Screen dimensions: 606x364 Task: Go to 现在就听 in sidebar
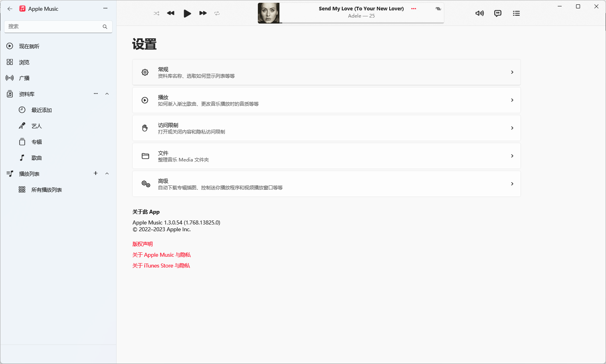tap(58, 46)
